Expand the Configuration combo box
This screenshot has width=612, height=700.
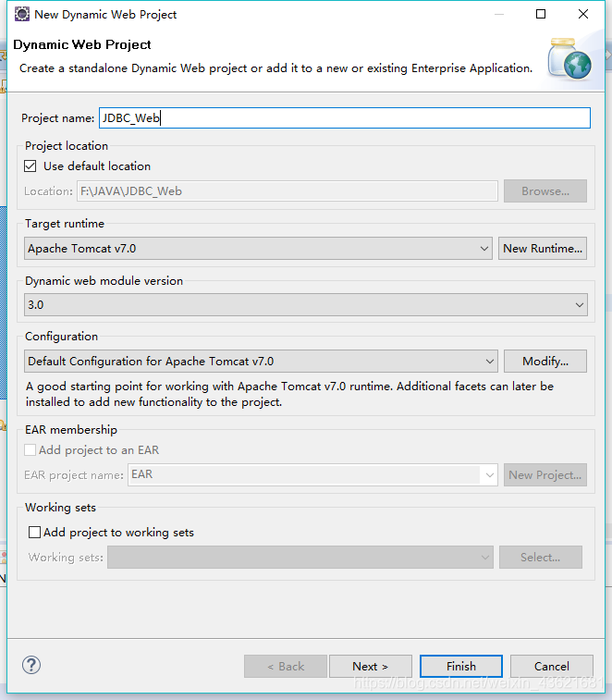(261, 362)
